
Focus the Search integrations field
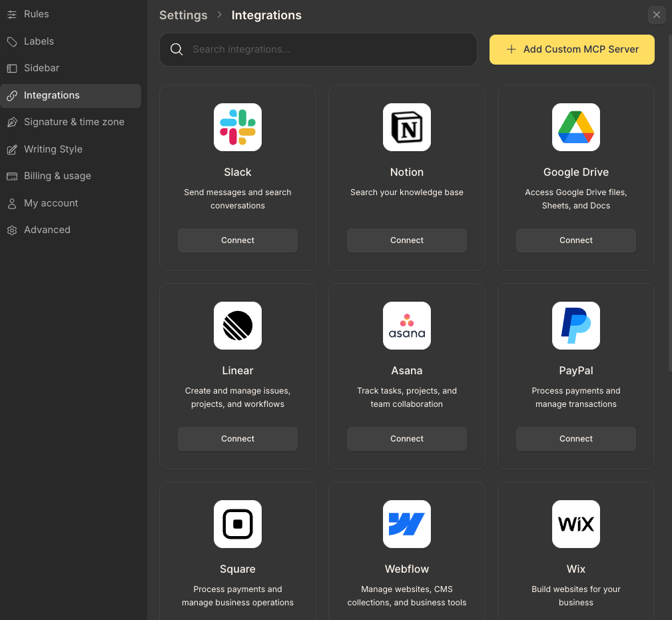coord(326,49)
